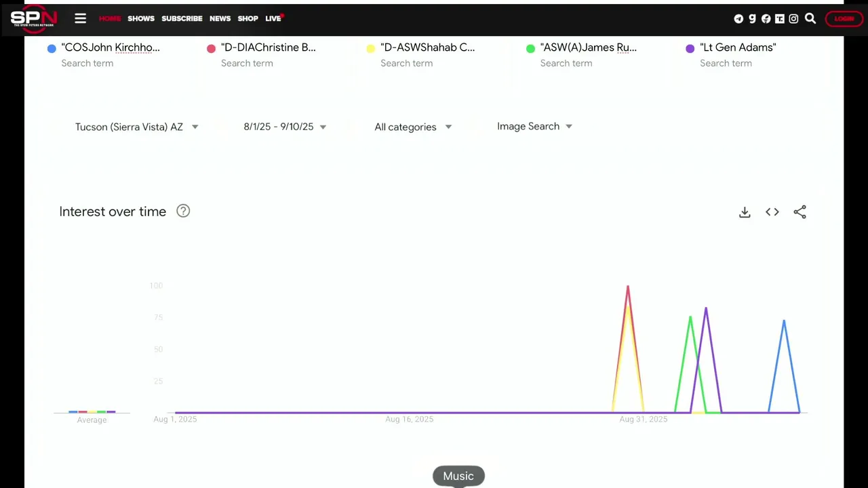Go to the HOME menu item
This screenshot has height=488, width=868.
coord(110,18)
